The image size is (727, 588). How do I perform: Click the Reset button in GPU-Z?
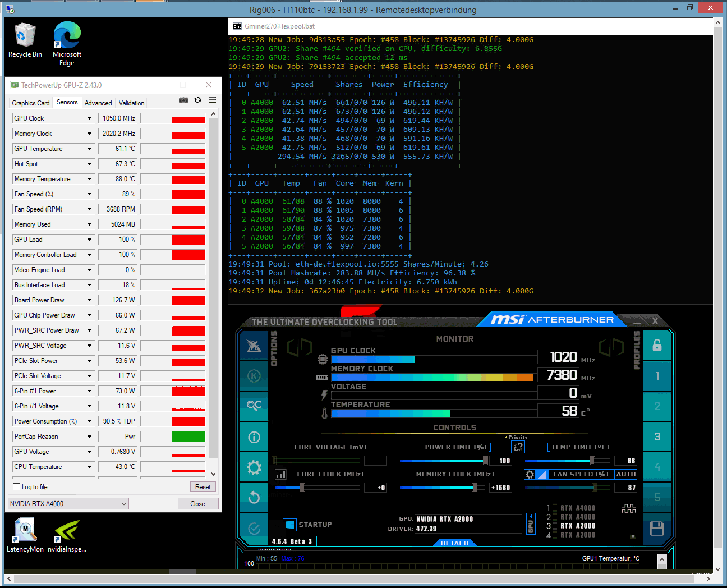click(x=203, y=487)
